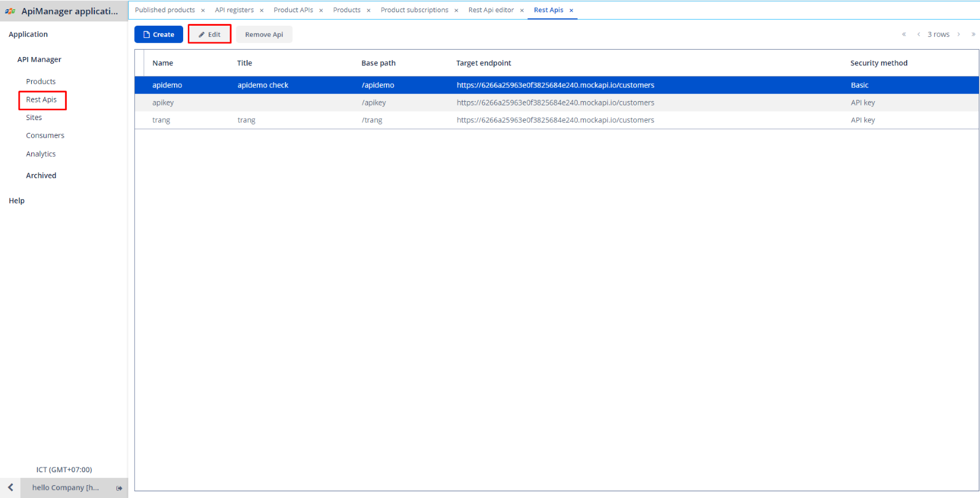
Task: Switch to the Product subscriptions tab
Action: point(414,10)
